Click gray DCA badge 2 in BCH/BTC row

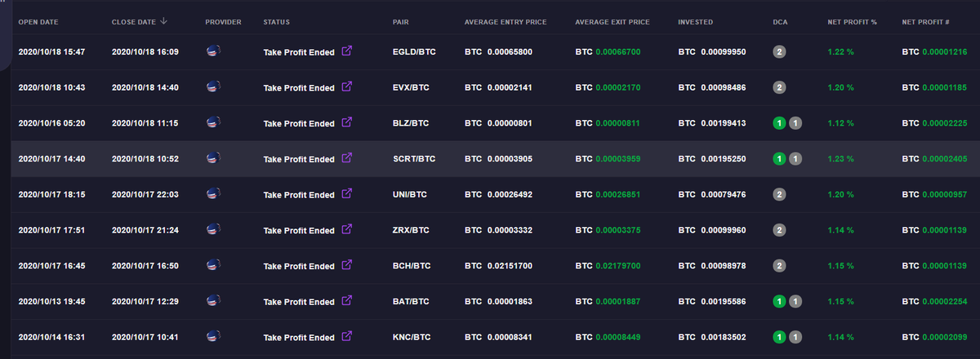point(780,265)
